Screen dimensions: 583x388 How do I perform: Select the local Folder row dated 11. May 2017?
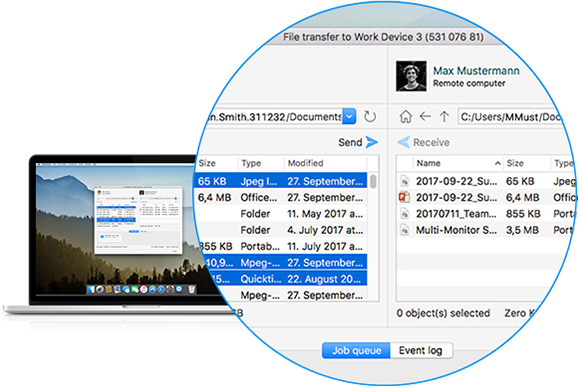click(281, 214)
